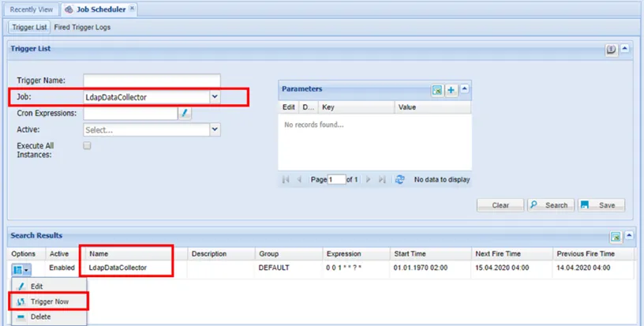Collapse the Trigger List panel
This screenshot has height=326, width=644.
tap(625, 48)
